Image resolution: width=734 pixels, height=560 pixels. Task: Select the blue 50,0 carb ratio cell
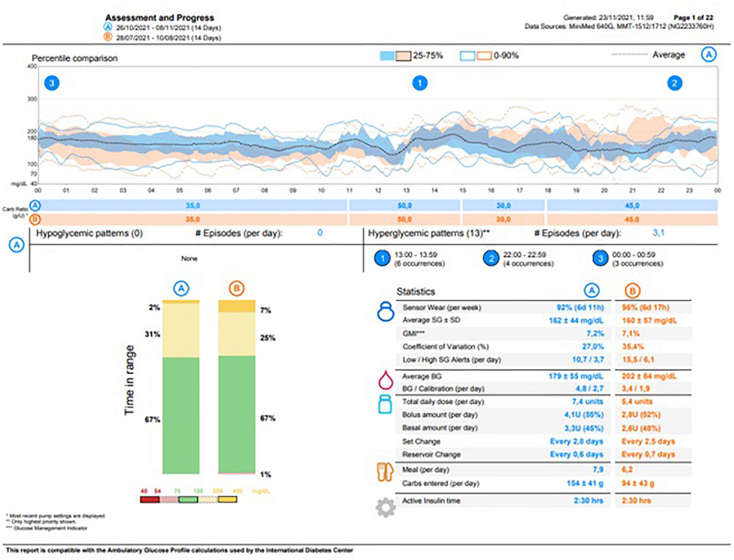click(x=404, y=205)
